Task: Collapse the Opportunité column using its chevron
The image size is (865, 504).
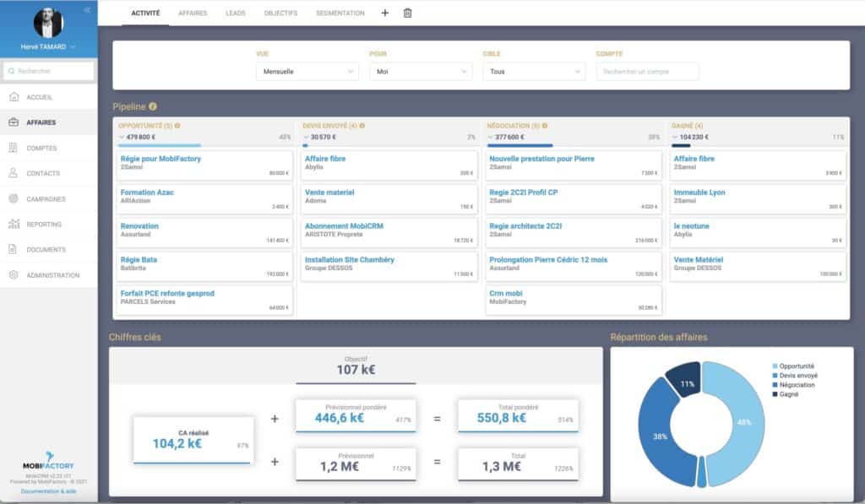Action: click(x=122, y=137)
